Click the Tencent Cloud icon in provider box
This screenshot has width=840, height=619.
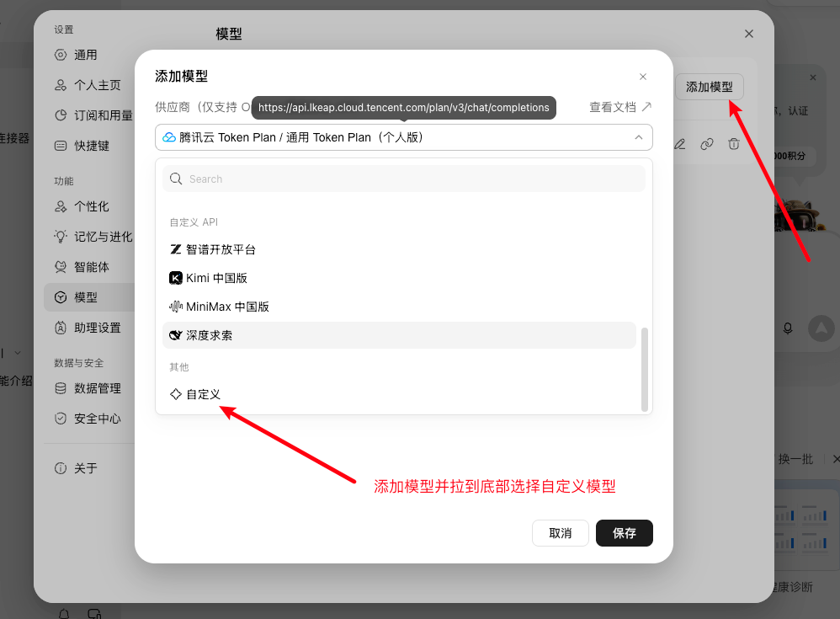pos(169,137)
